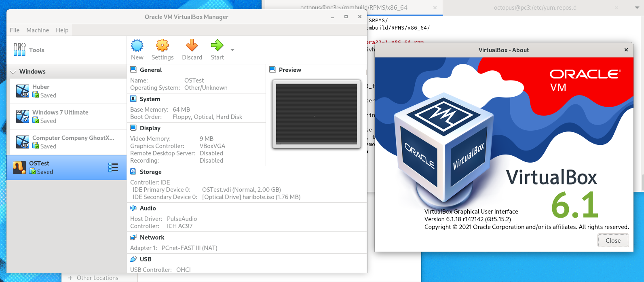Click the Audio section speaker icon
The width and height of the screenshot is (644, 282).
point(133,208)
